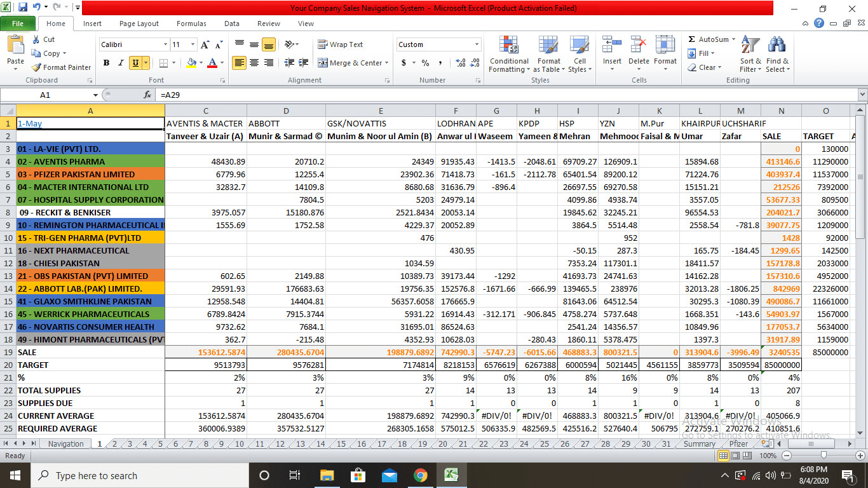Toggle Bottom Align vertical alignment
Screen dimensions: 868x488
point(269,44)
